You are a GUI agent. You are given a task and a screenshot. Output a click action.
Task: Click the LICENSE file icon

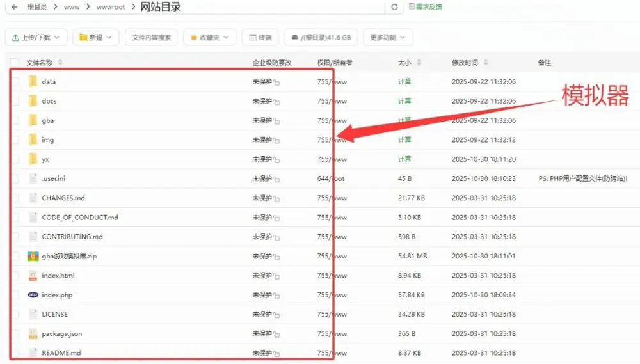(33, 314)
